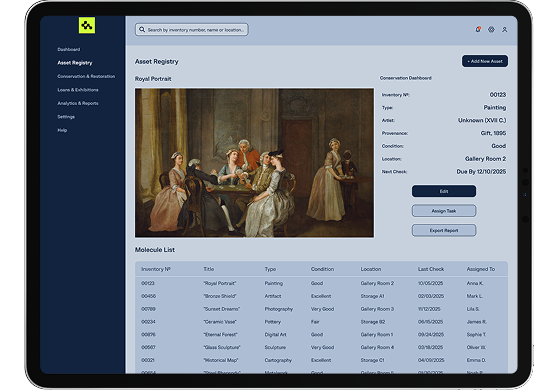Click the Add New Asset button
The width and height of the screenshot is (560, 391).
[485, 61]
